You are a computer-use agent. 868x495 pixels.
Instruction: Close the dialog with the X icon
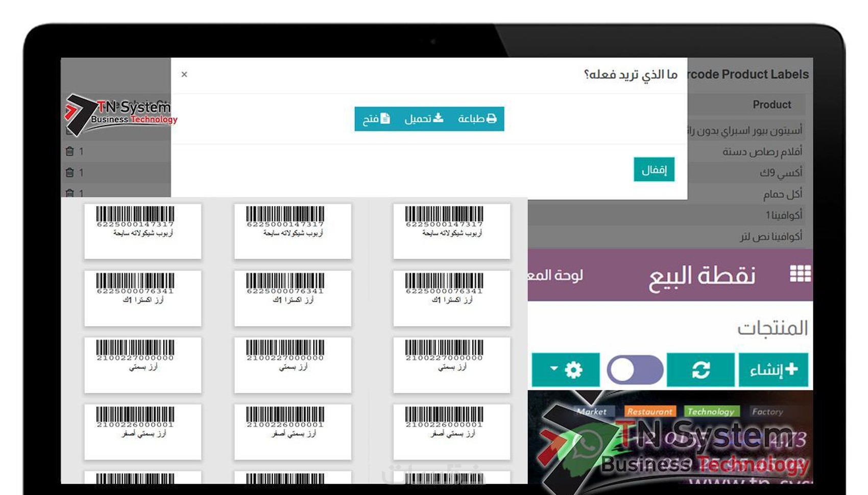(x=184, y=75)
